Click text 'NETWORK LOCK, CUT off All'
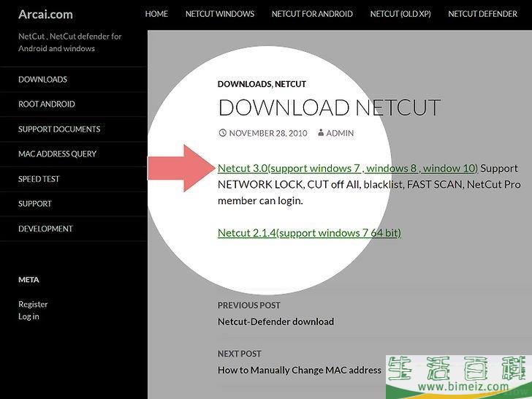 coord(289,185)
